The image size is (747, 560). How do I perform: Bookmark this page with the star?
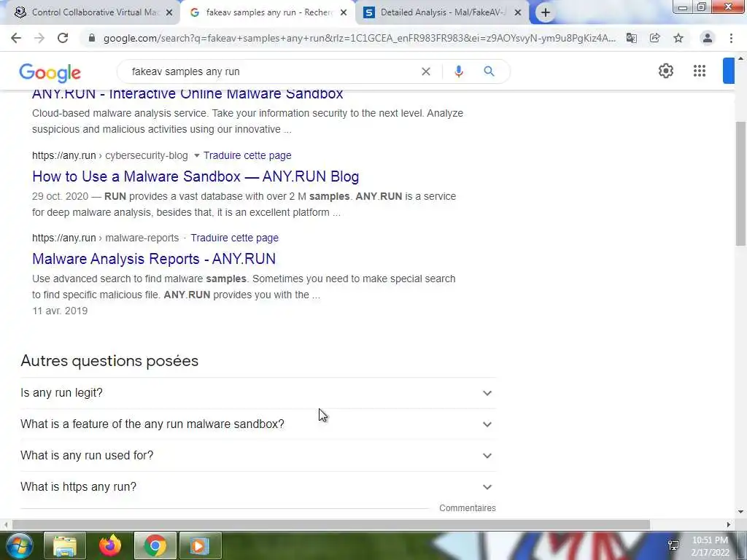678,38
